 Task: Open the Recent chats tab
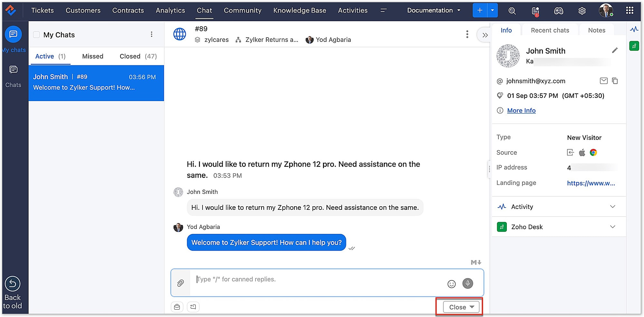550,30
